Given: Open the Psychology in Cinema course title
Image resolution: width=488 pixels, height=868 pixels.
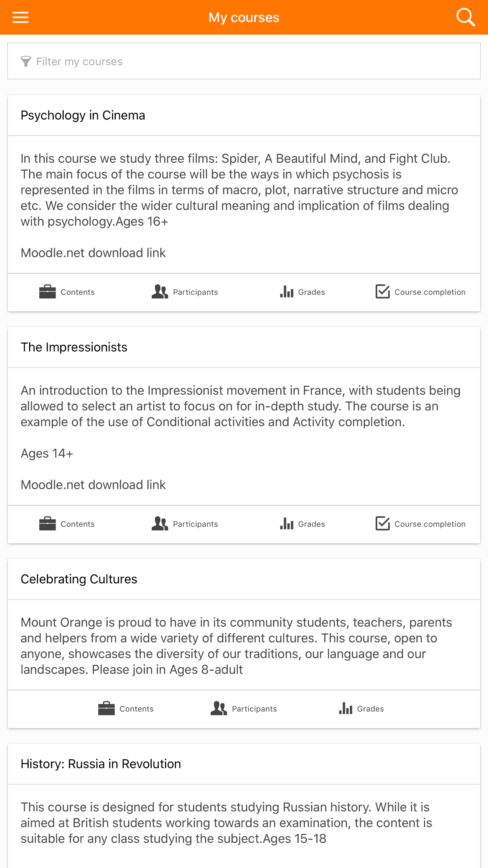Looking at the screenshot, I should click(x=83, y=115).
